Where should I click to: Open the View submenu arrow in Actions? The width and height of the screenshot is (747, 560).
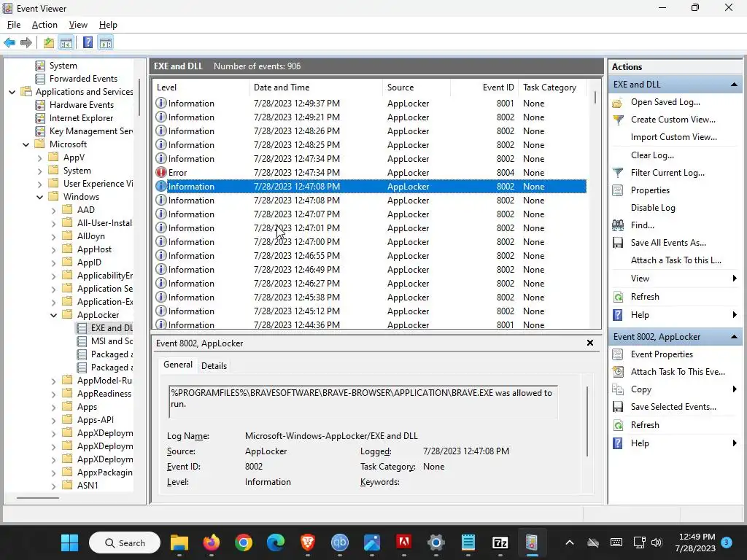point(734,278)
